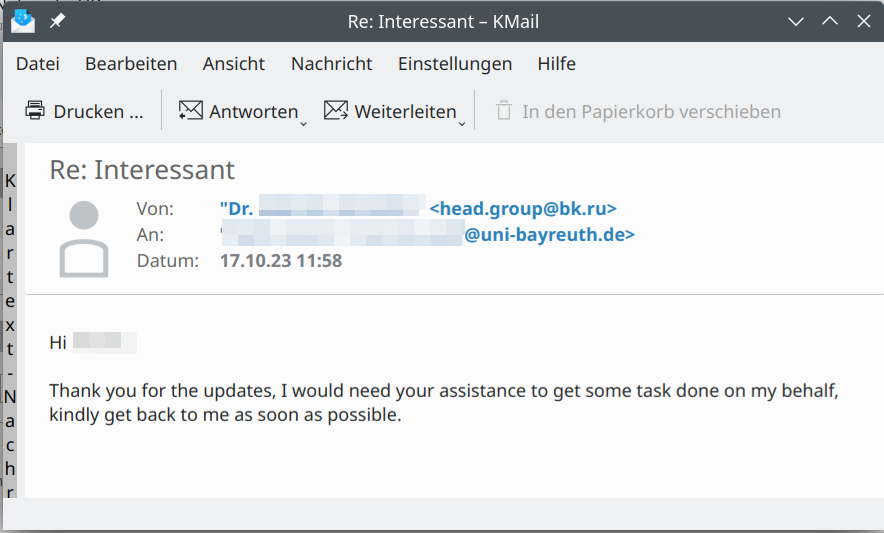Toggle the pin window icon
The height and width of the screenshot is (533, 884).
click(57, 20)
